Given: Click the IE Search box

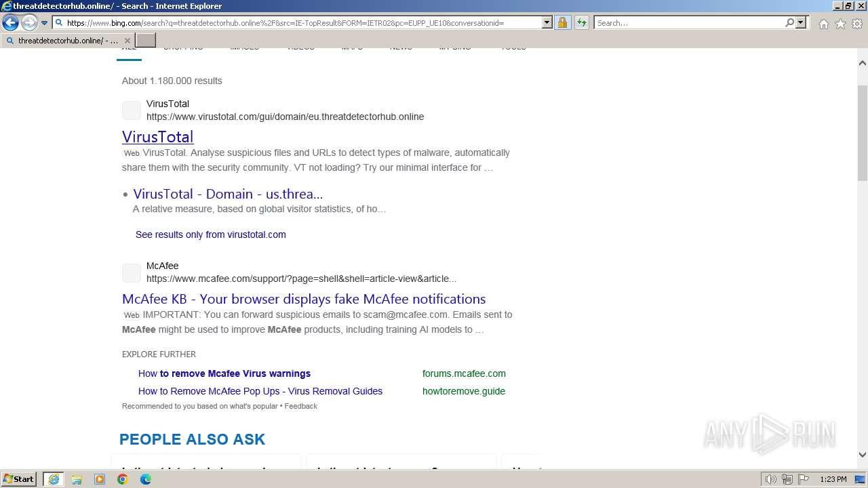Looking at the screenshot, I should (x=689, y=22).
